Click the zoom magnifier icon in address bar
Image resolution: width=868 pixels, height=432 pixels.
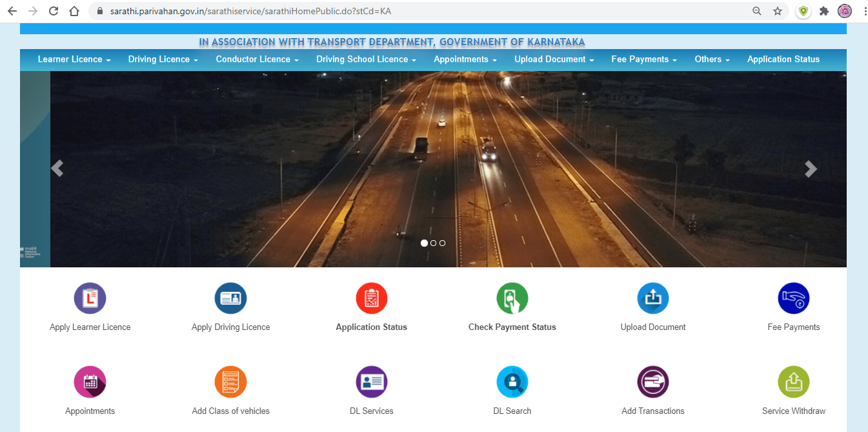click(x=757, y=11)
